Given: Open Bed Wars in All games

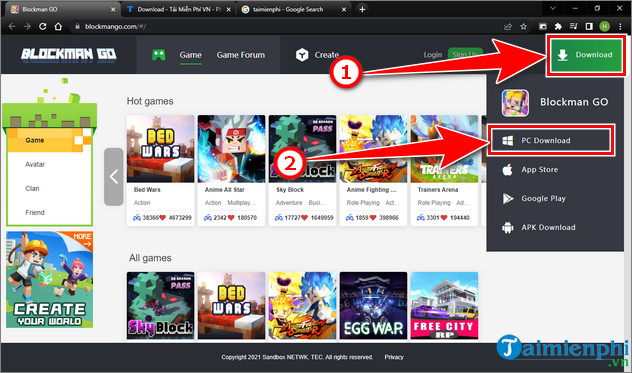Looking at the screenshot, I should [x=231, y=305].
